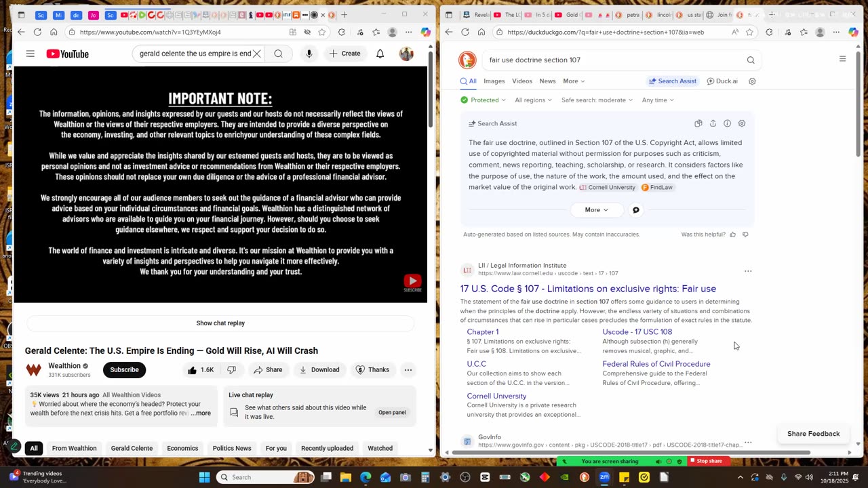Click Share Feedback button
Viewport: 868px width, 488px height.
[x=813, y=434]
